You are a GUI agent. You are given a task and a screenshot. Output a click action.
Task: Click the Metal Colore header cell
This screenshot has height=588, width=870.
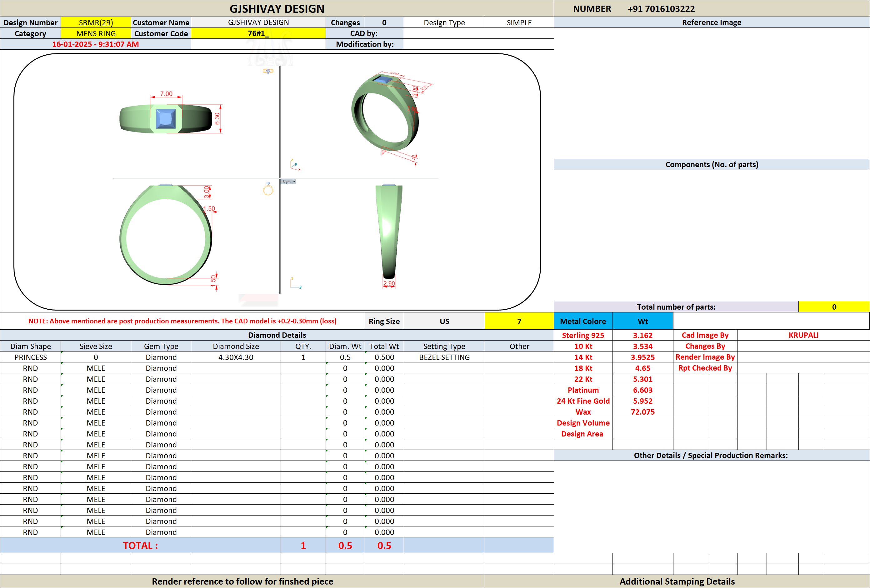[x=583, y=321]
